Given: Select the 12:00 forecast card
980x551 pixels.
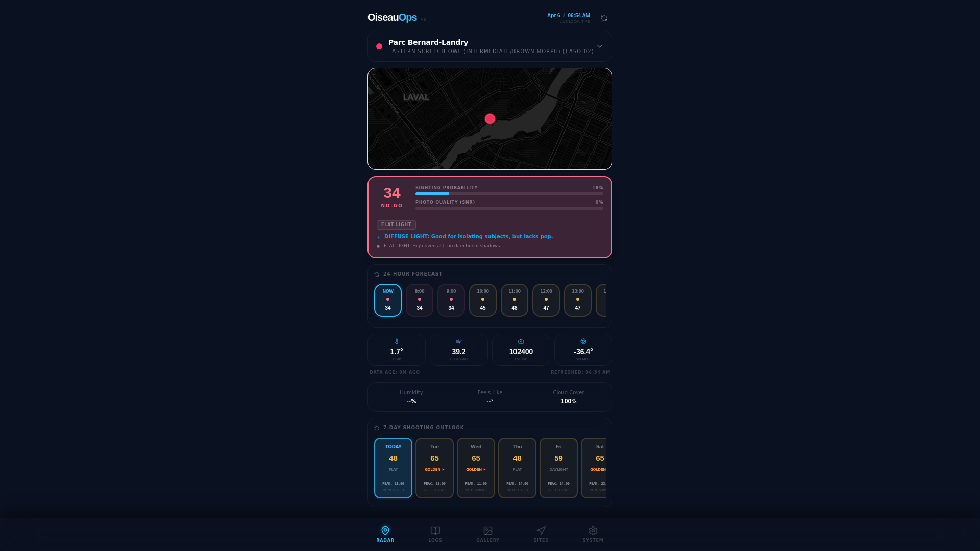Looking at the screenshot, I should click(x=546, y=300).
